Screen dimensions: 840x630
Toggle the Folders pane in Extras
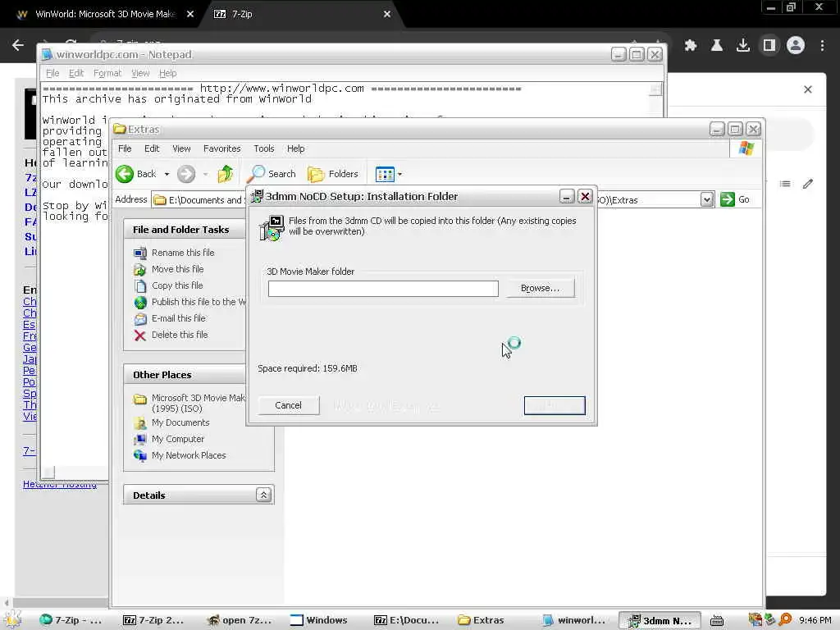pos(333,174)
